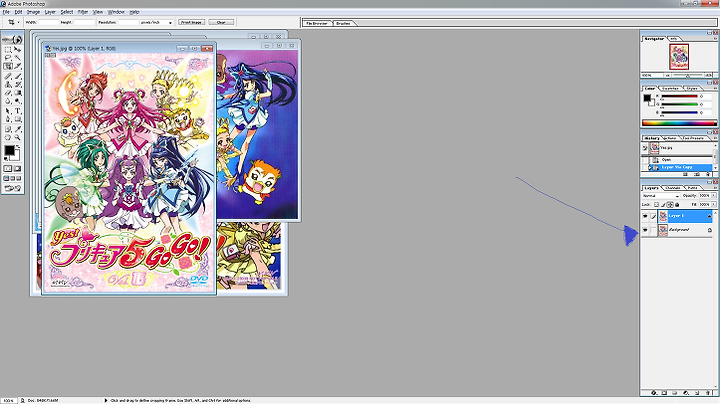This screenshot has width=720, height=404.
Task: Click the Navigator zoom slider
Action: coord(688,75)
